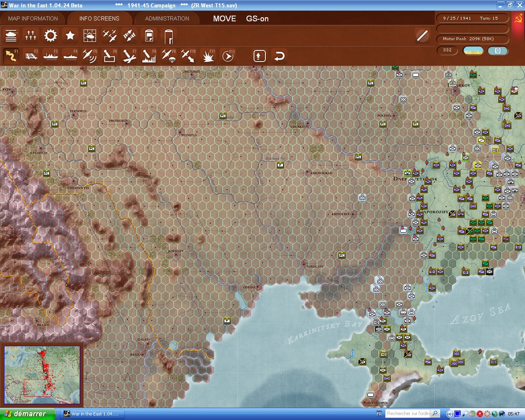Image resolution: width=525 pixels, height=420 pixels.
Task: Click the tank order of battle icon
Action: [x=11, y=36]
